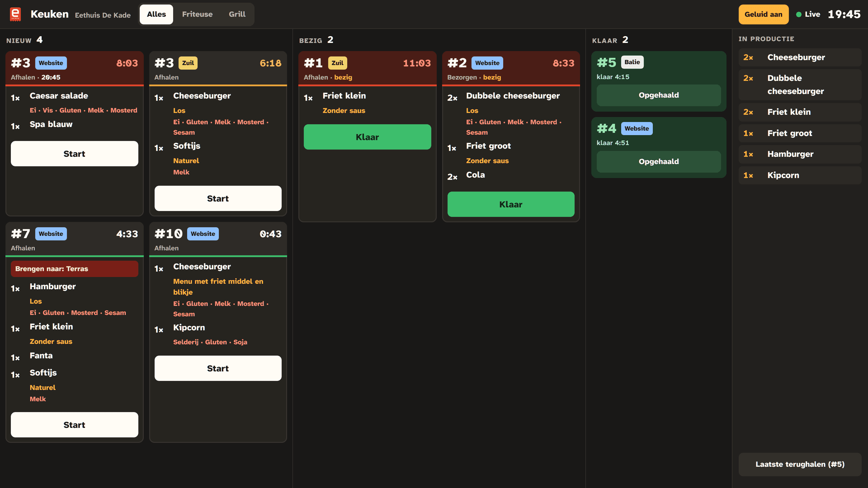Click Hamburger item in order #7
Viewport: 868px width, 488px height.
(x=53, y=286)
